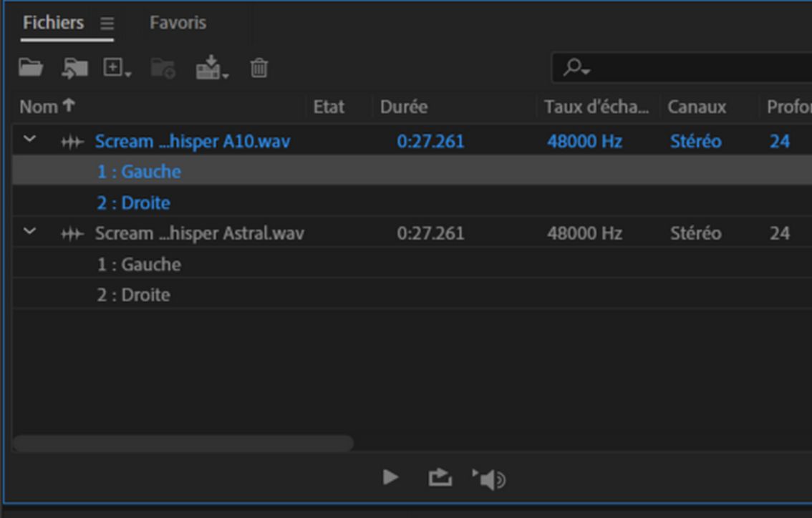Click the 48000 Hz value of A10.wav
This screenshot has width=812, height=518.
coord(585,141)
